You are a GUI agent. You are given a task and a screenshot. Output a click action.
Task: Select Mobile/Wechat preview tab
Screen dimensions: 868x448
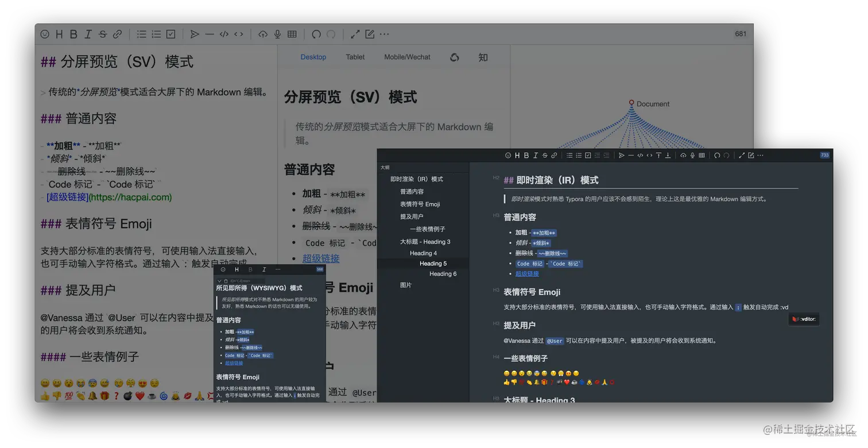pyautogui.click(x=407, y=57)
